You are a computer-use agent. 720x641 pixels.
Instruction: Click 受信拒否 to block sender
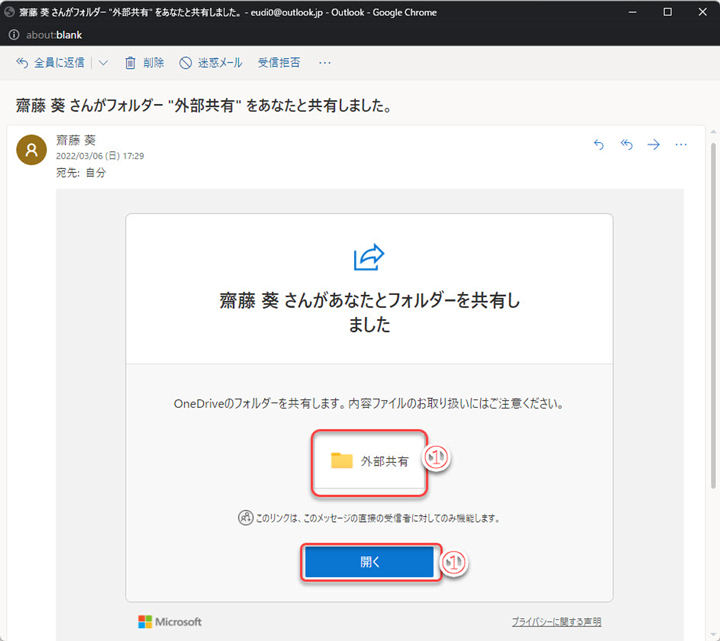pos(279,62)
